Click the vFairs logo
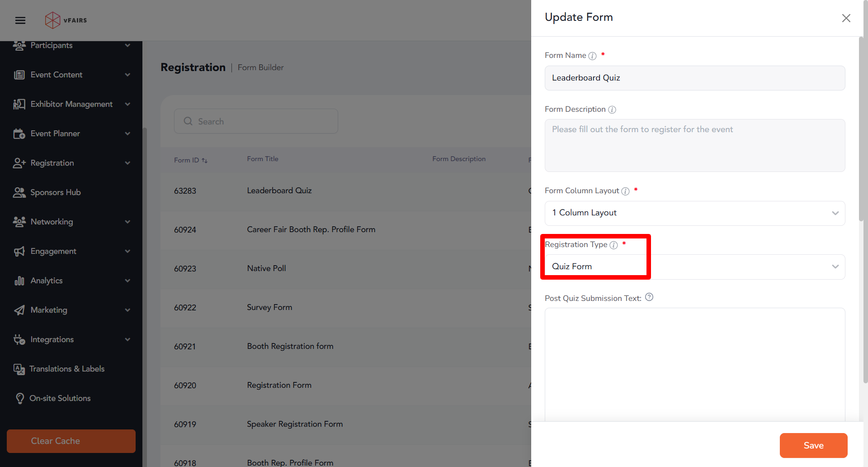This screenshot has height=467, width=868. pyautogui.click(x=66, y=20)
